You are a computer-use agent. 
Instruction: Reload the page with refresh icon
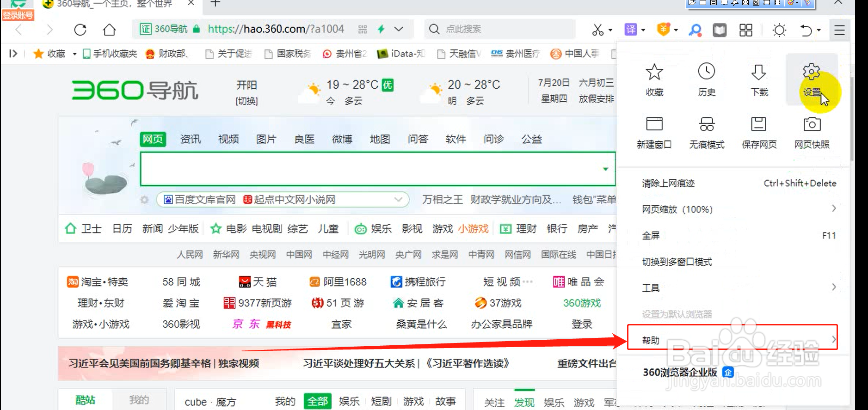coord(80,30)
